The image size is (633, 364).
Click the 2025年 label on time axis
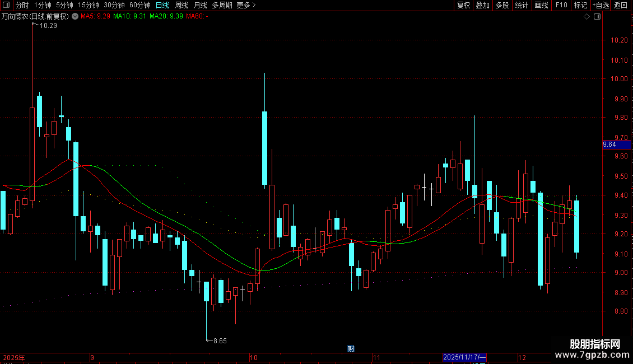[x=14, y=357]
